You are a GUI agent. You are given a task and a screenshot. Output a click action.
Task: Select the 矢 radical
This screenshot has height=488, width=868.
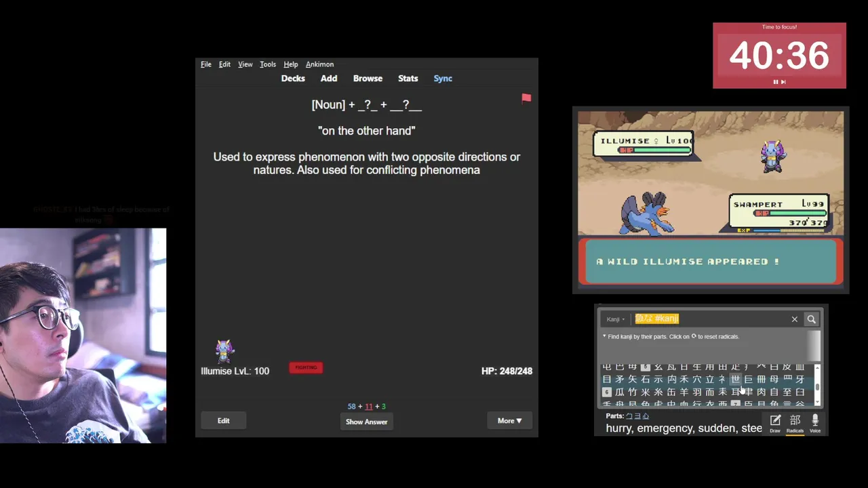633,380
